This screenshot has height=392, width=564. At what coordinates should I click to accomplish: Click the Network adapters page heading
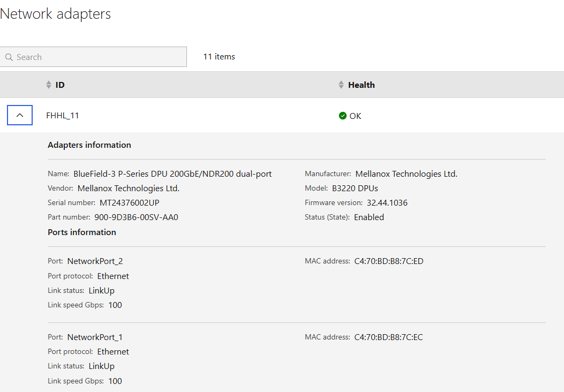point(56,14)
